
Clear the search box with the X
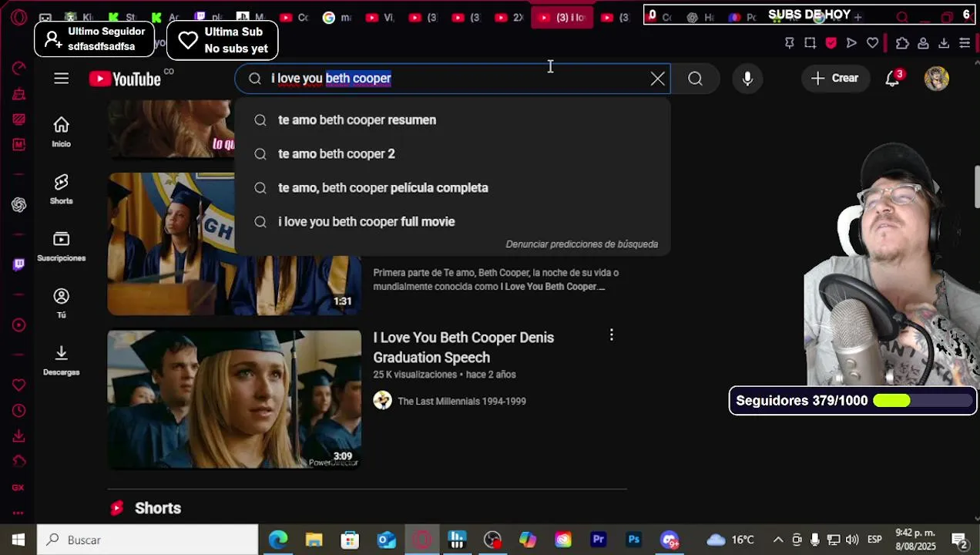point(657,79)
